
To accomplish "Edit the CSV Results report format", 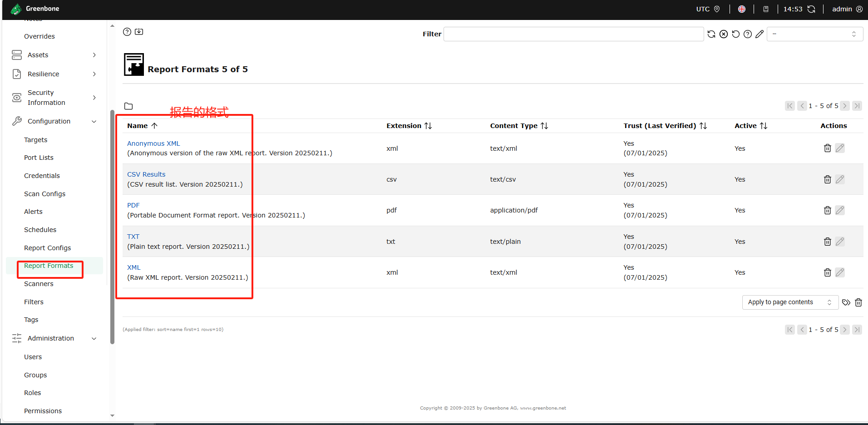I will click(840, 179).
